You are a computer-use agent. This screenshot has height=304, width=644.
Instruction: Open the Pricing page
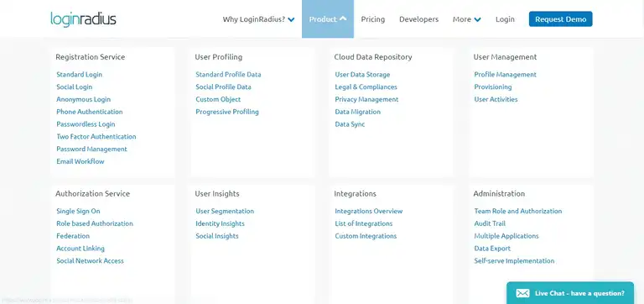pos(373,19)
